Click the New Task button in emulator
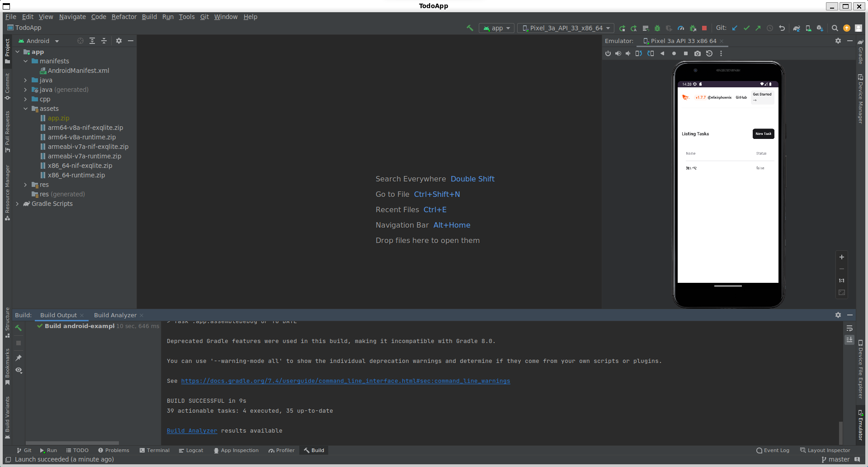This screenshot has height=467, width=868. click(764, 134)
